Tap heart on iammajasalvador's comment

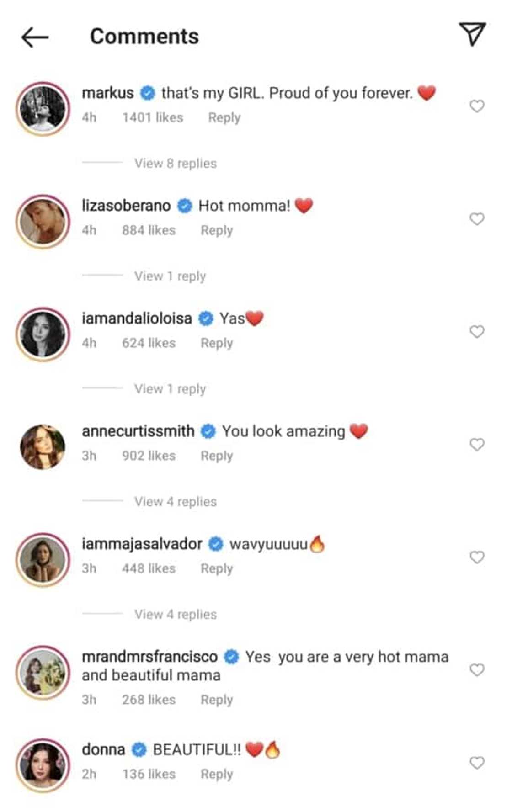coord(477,557)
